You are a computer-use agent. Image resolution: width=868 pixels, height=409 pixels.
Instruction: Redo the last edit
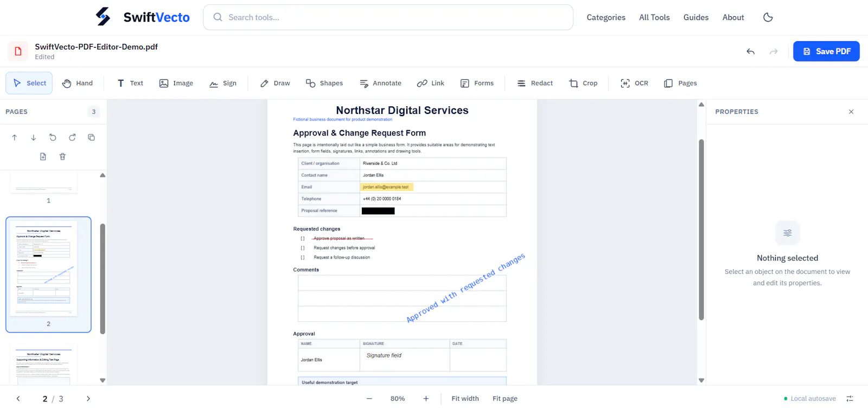click(x=774, y=52)
